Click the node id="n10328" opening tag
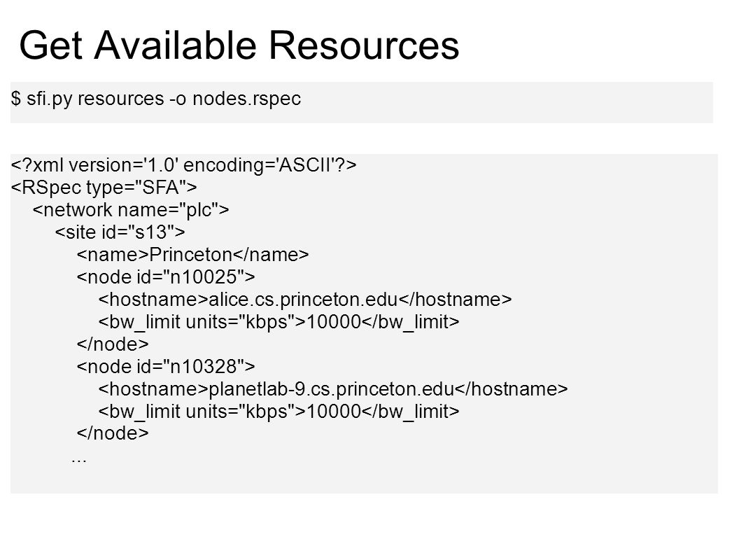The height and width of the screenshot is (560, 746). pos(166,366)
